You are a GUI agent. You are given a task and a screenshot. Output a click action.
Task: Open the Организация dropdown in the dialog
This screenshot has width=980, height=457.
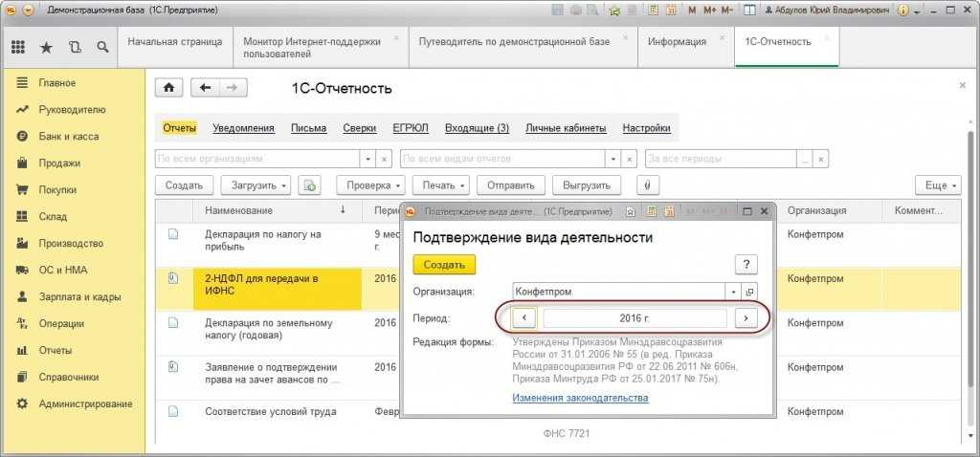point(733,292)
